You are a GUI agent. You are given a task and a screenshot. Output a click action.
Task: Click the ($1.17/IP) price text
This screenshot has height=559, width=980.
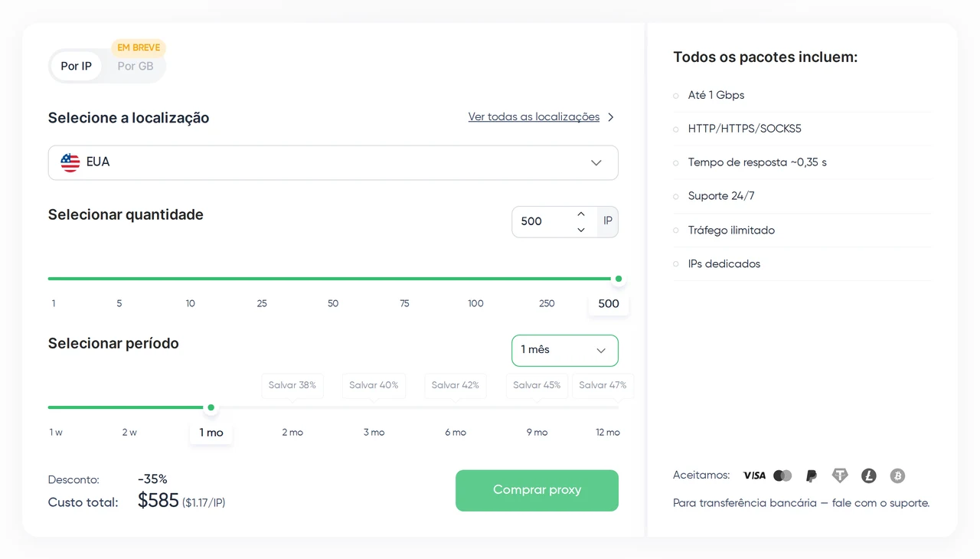[x=204, y=503]
